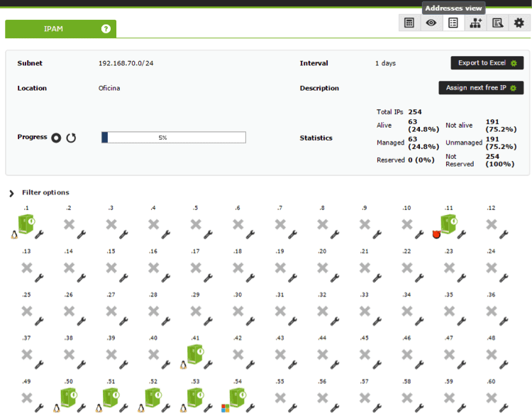Viewport: 532px width, 418px height.
Task: Edit address .36 with its wrench icon
Action: [x=504, y=321]
